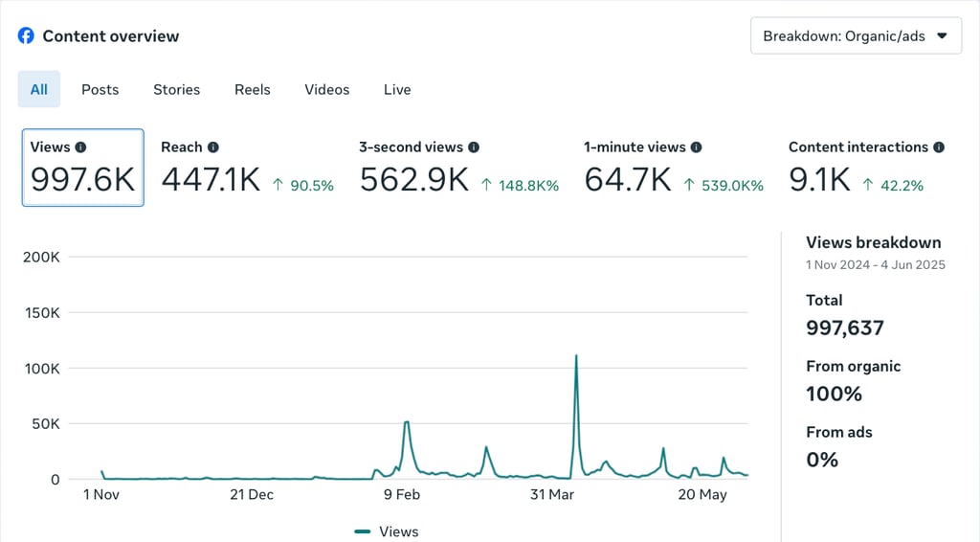Click the Content interactions info icon
Viewport: 980px width, 542px height.
pyautogui.click(x=939, y=147)
